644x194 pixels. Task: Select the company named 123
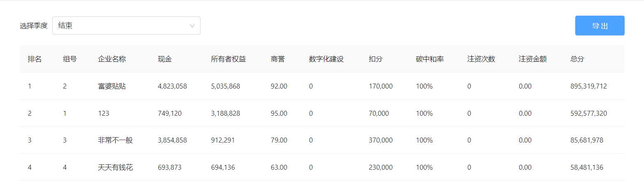[322, 113]
